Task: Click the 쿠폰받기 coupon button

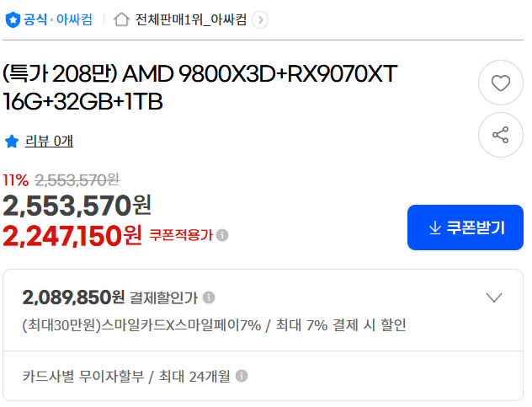Action: coord(465,228)
